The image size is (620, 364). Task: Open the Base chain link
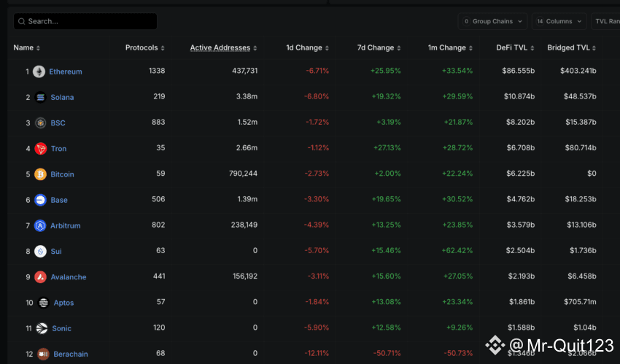59,200
